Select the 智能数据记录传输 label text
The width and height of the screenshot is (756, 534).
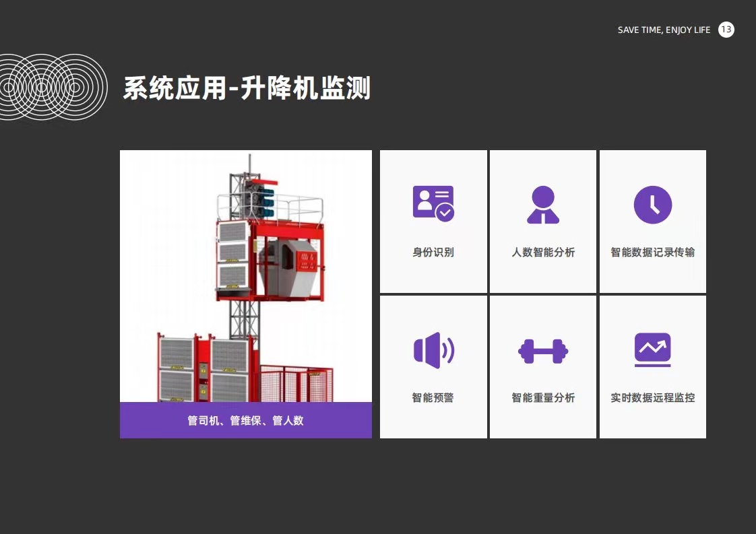click(653, 252)
